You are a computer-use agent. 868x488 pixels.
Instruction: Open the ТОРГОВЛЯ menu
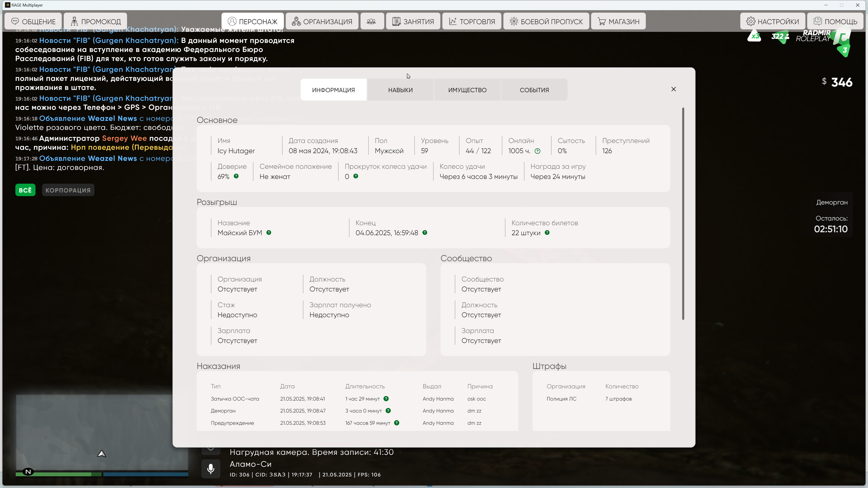[471, 21]
